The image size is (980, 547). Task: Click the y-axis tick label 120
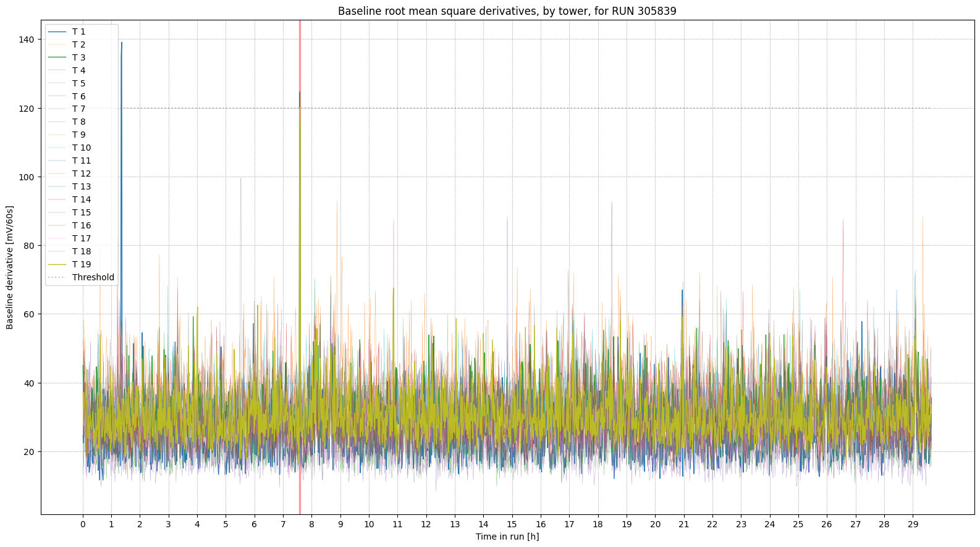coord(27,109)
